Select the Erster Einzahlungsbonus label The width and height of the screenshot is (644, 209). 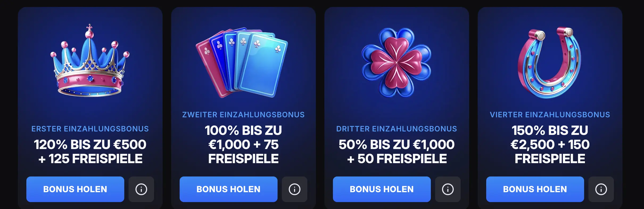[90, 129]
